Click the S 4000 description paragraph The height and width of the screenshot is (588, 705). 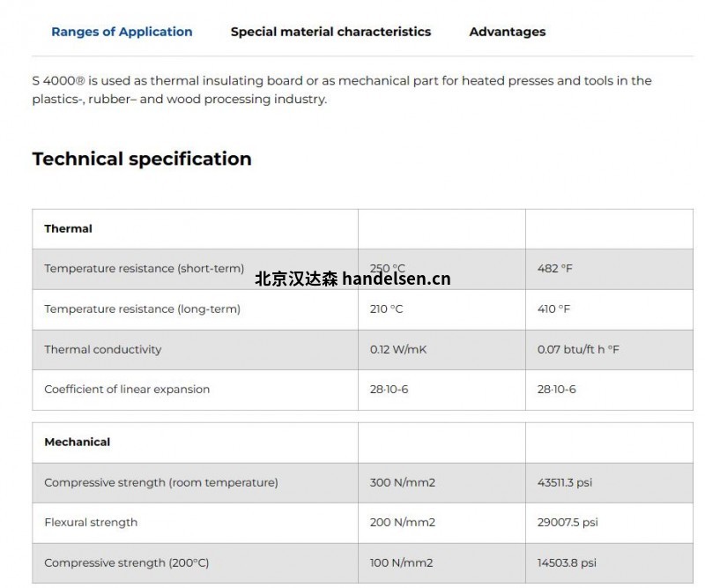coord(342,90)
